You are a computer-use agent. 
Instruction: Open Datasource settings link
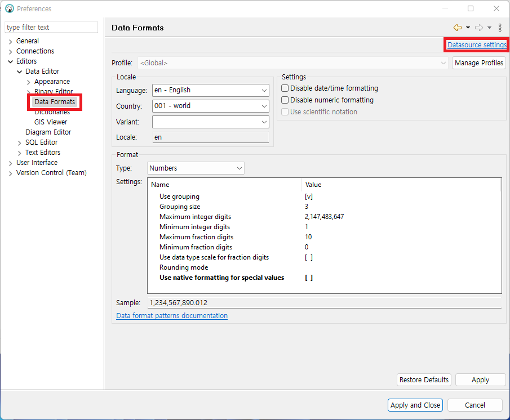tap(477, 45)
